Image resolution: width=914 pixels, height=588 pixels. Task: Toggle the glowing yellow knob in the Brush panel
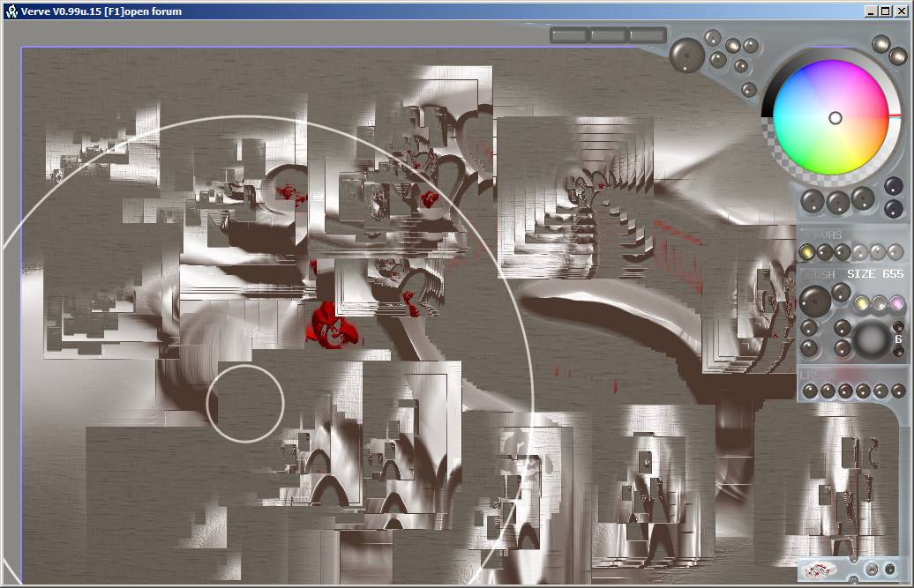pyautogui.click(x=862, y=303)
